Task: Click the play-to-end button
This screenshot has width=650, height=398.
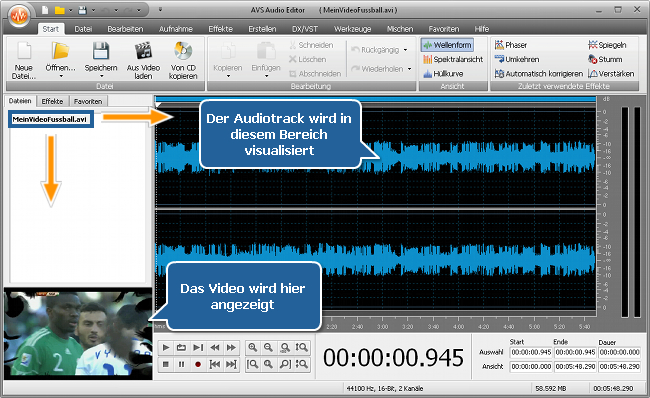Action: pos(198,347)
